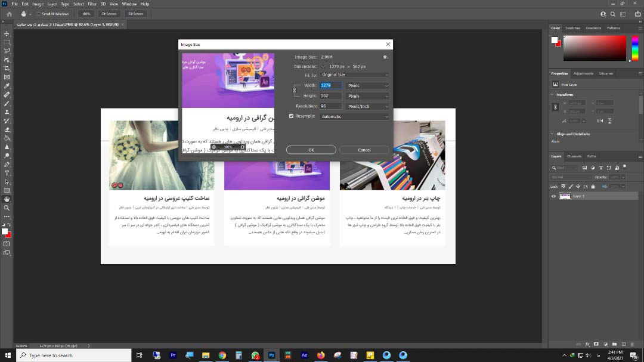Select the Move tool
The height and width of the screenshot is (362, 644).
pos(7,33)
